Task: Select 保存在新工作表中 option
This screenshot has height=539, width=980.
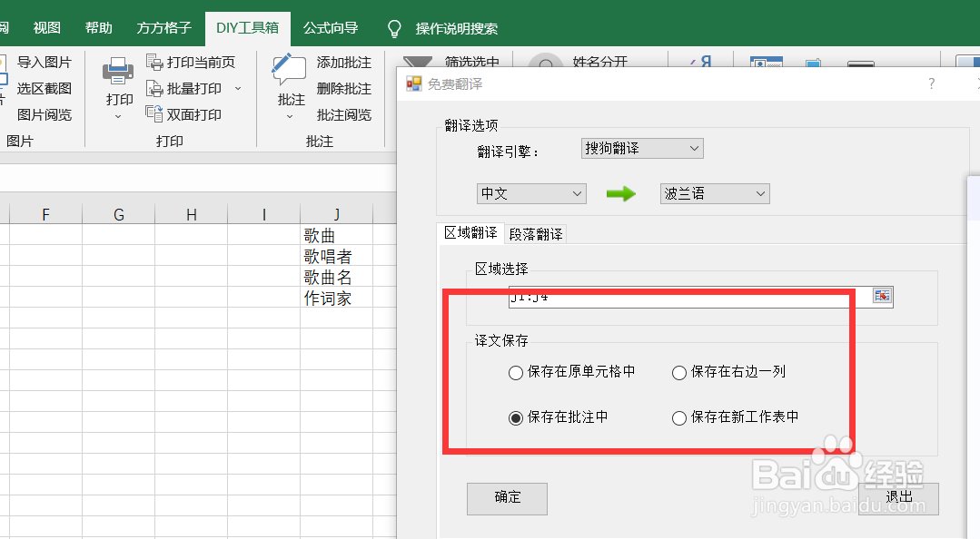Action: (679, 417)
